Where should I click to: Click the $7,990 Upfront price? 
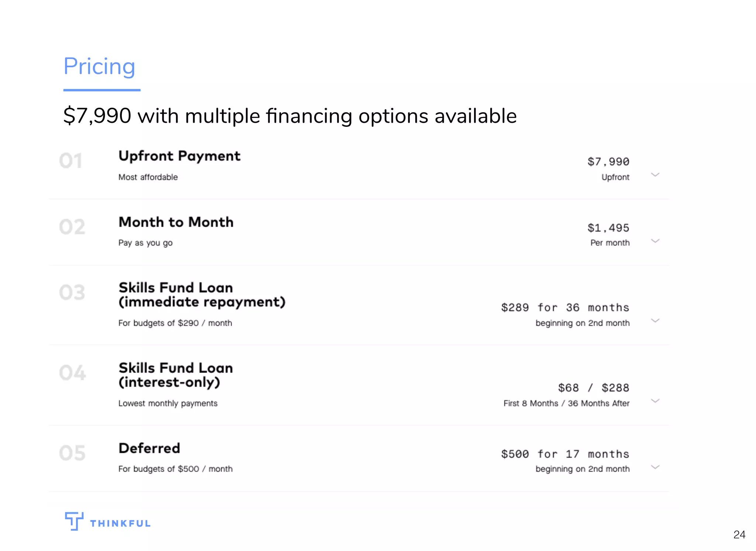608,162
